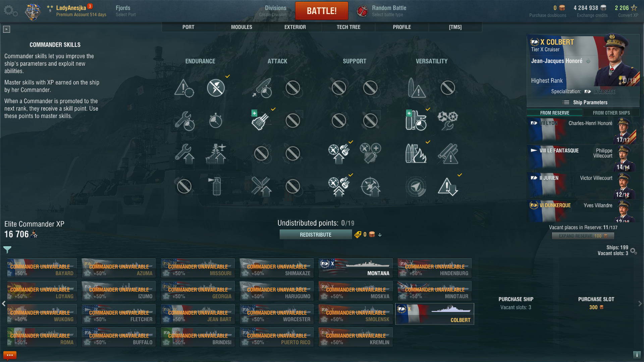This screenshot has height=362, width=644.
Task: Select the MONTANA ship thumbnail
Action: [356, 267]
